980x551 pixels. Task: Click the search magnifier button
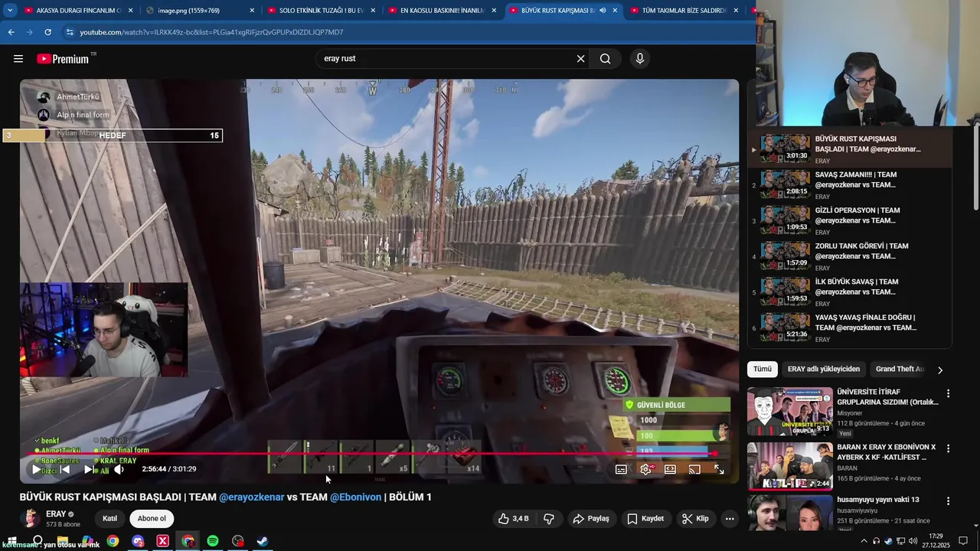click(606, 59)
